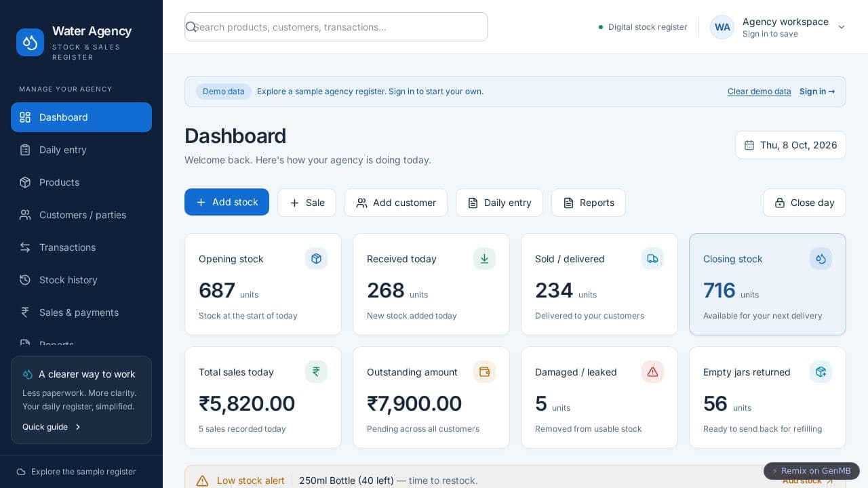The height and width of the screenshot is (488, 868).
Task: Click the calendar icon in date box
Action: pos(749,145)
